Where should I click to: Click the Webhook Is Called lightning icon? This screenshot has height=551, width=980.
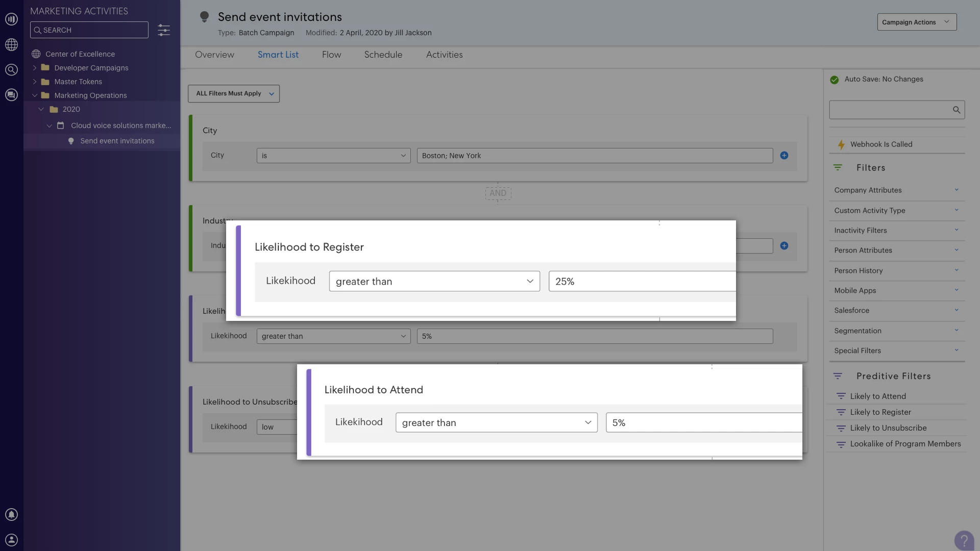[841, 145]
